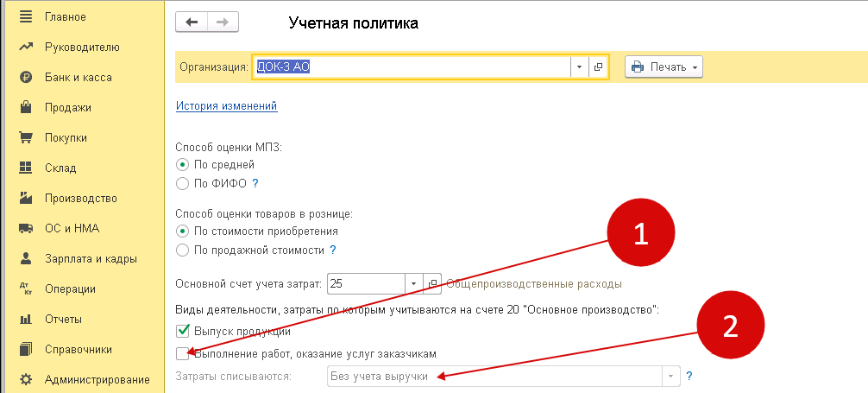Select the По ФИФО radio button

[x=182, y=183]
